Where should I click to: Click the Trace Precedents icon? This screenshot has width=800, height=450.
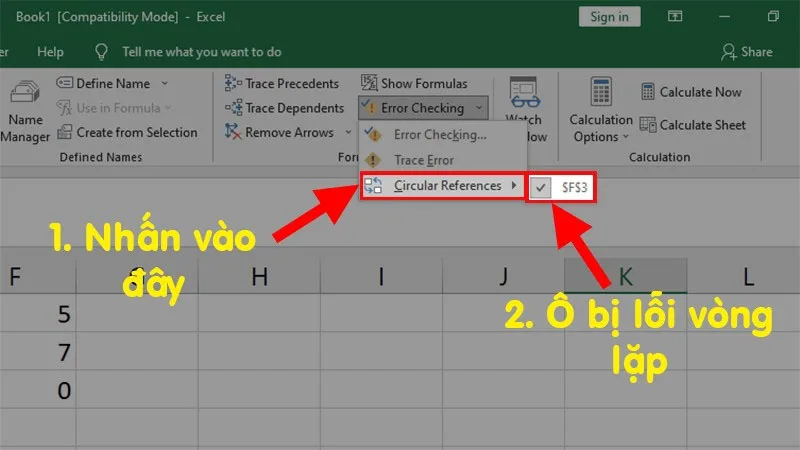(x=233, y=83)
